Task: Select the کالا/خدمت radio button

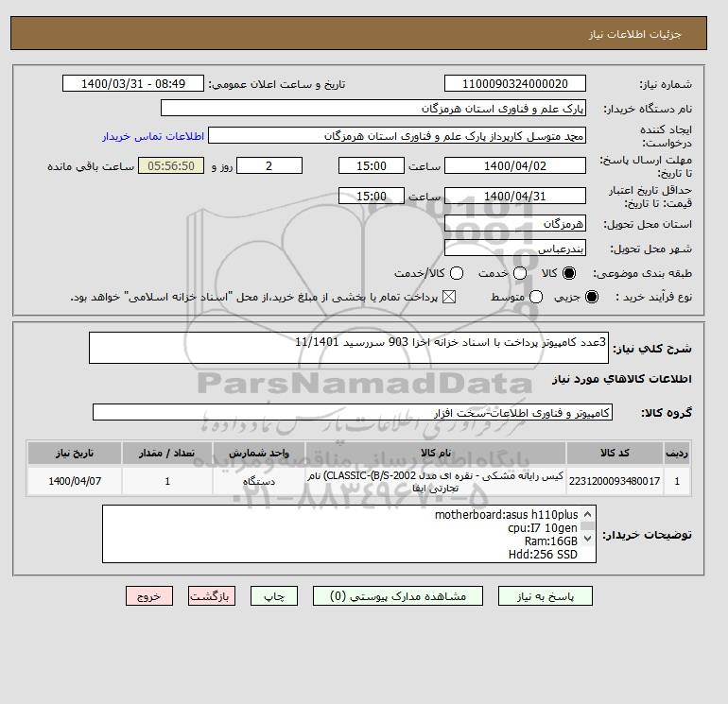Action: pyautogui.click(x=457, y=273)
